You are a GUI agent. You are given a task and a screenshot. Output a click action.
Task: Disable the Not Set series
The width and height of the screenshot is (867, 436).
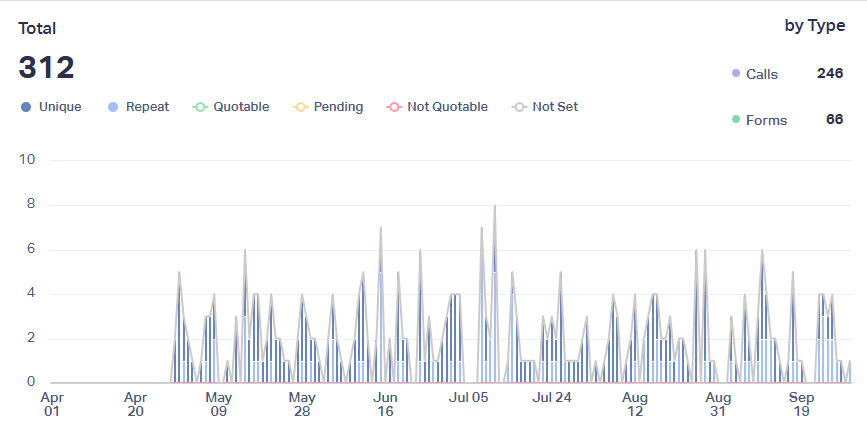(545, 107)
